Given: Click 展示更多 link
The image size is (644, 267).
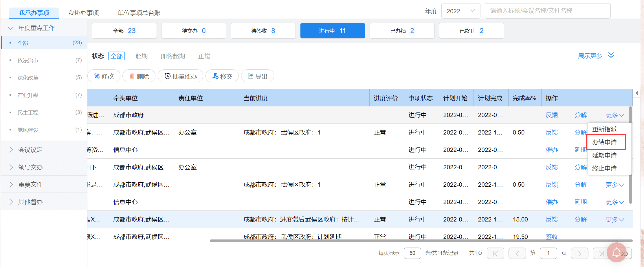Looking at the screenshot, I should [x=590, y=56].
